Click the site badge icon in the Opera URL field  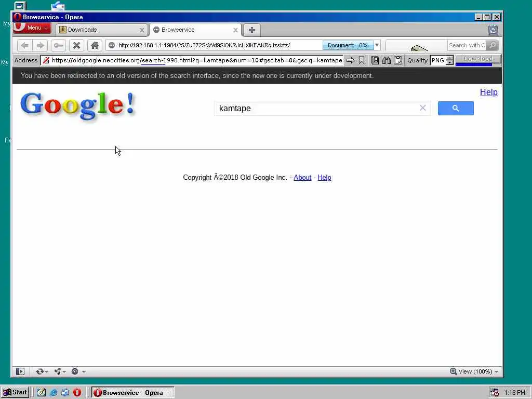(112, 45)
